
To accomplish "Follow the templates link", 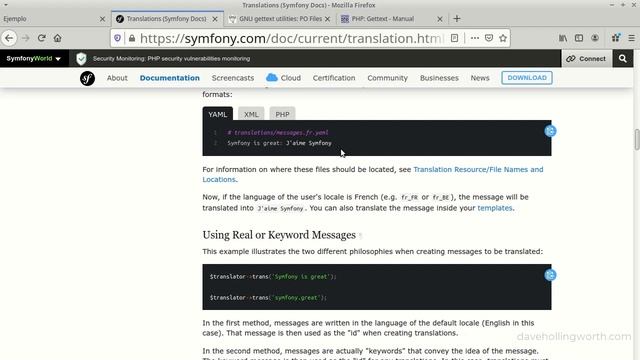I will (x=495, y=208).
